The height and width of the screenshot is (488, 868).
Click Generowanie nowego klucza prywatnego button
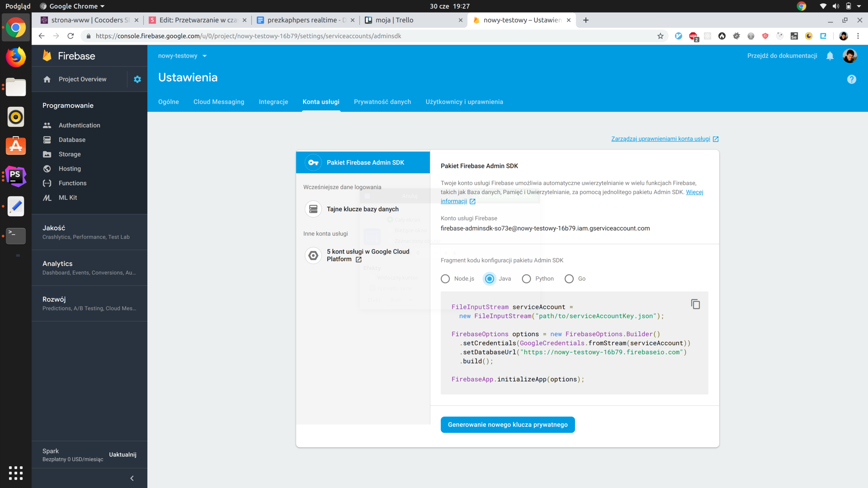[507, 424]
